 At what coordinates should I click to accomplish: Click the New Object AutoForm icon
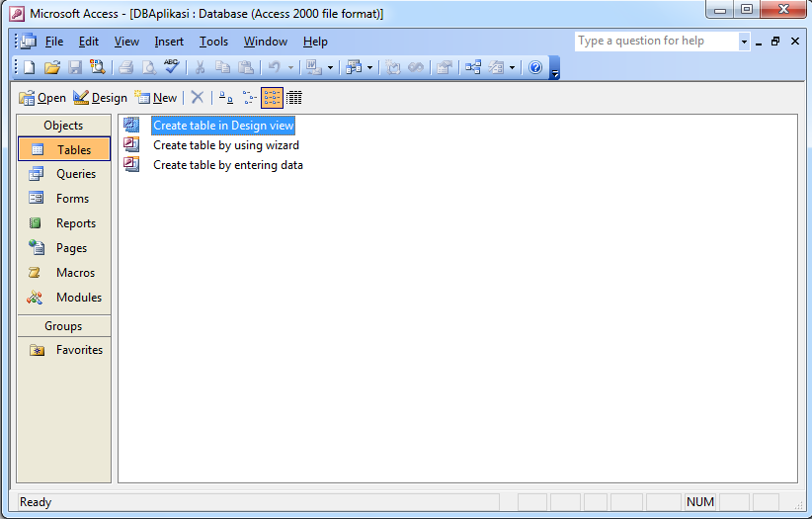[496, 67]
